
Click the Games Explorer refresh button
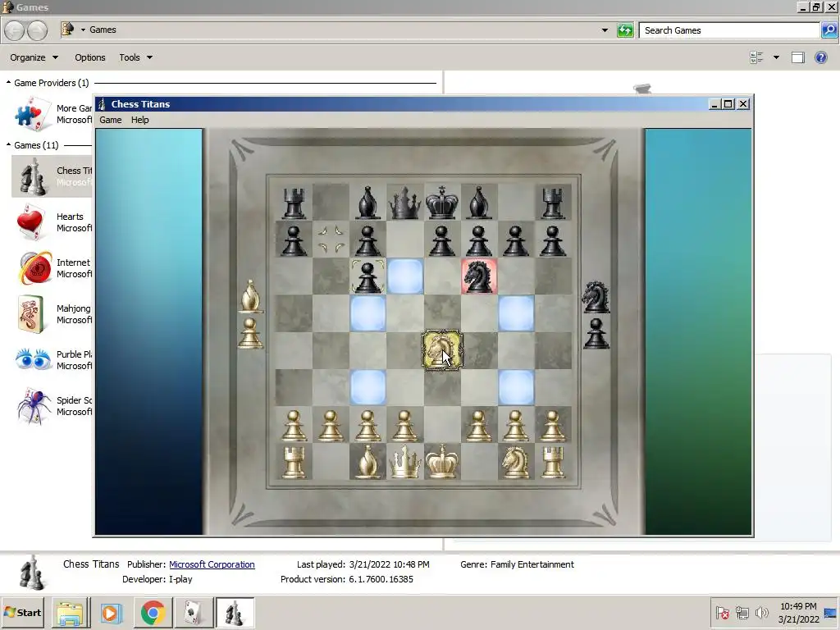(624, 30)
